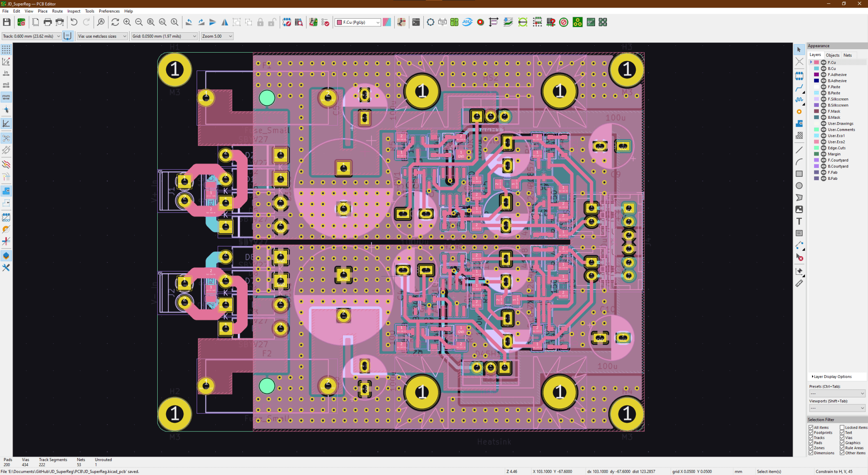Toggle Edge.Cuts layer visibility

(x=823, y=148)
